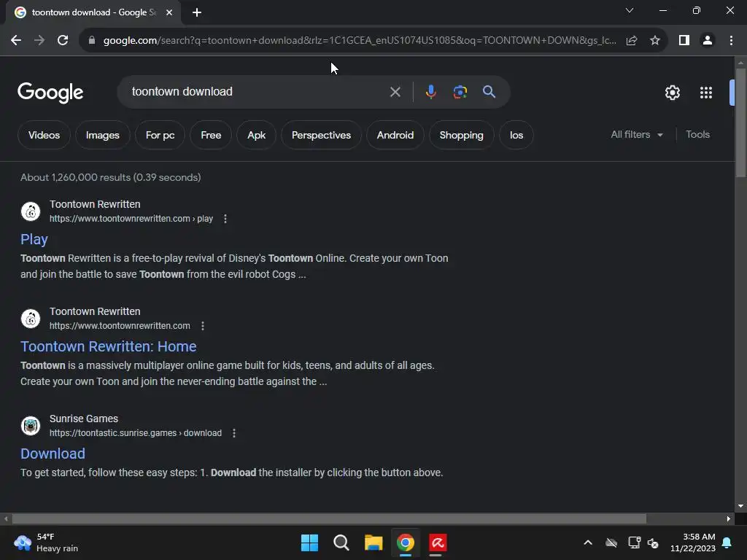Viewport: 747px width, 560px height.
Task: Open more options for toontownrewritten.com play result
Action: pos(225,219)
